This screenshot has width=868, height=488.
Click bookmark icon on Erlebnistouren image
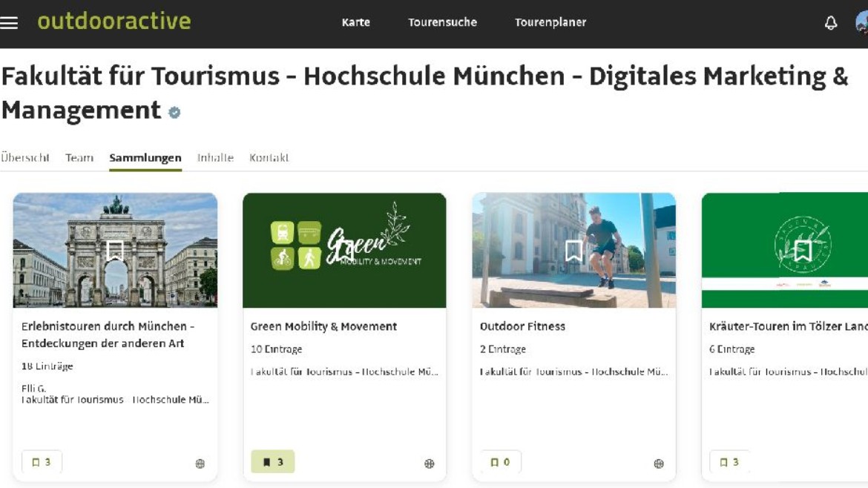pos(114,251)
